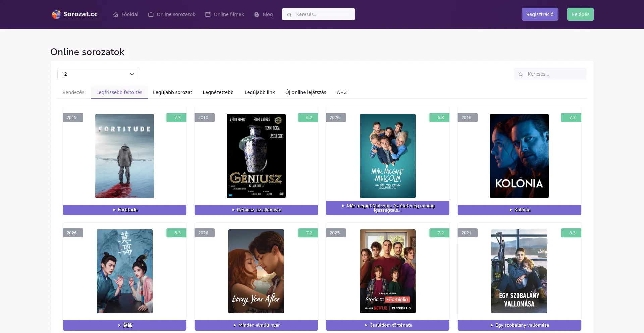The image size is (644, 333).
Task: Click the Egy szobalány vallomása title bar
Action: coord(519,325)
